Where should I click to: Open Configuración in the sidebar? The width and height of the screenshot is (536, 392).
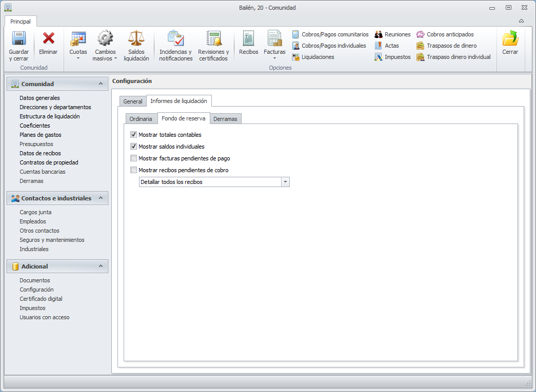tap(36, 290)
